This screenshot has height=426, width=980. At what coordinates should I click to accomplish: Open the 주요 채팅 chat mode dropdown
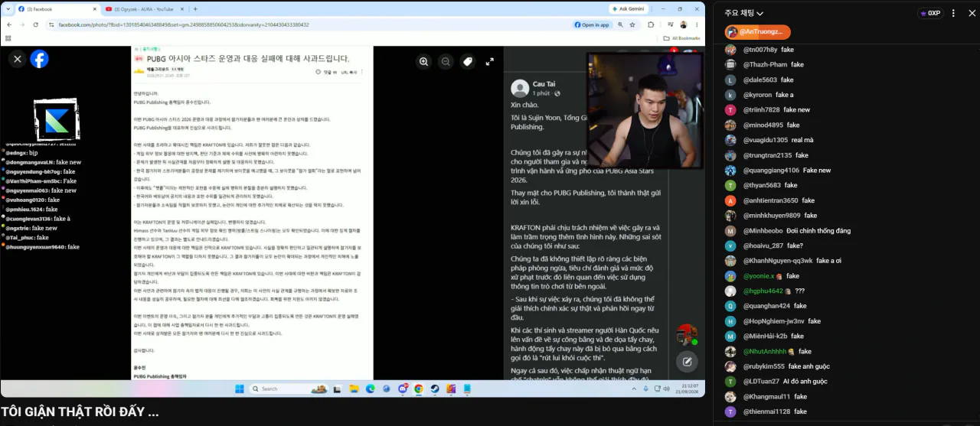(743, 13)
